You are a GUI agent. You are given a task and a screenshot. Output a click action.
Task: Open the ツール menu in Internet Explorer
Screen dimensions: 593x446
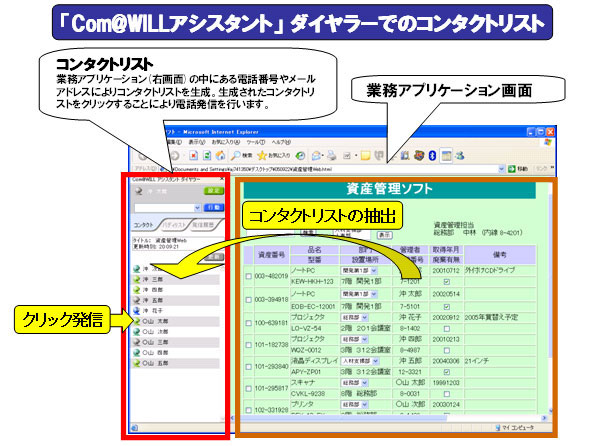pos(256,142)
